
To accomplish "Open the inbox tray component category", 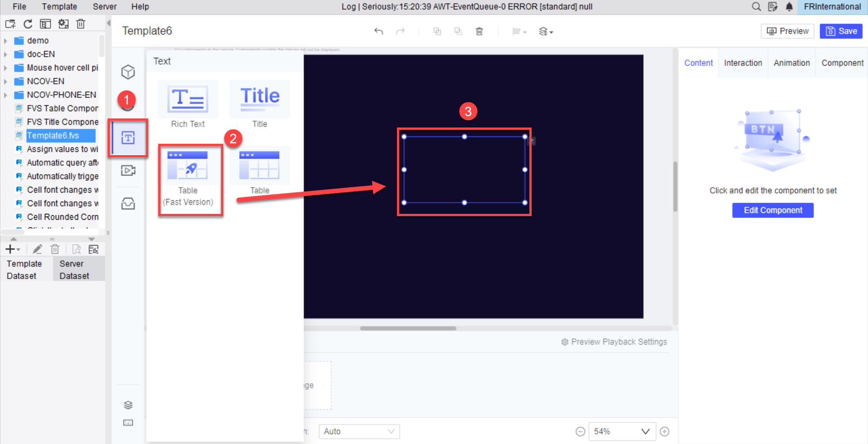I will pyautogui.click(x=128, y=204).
